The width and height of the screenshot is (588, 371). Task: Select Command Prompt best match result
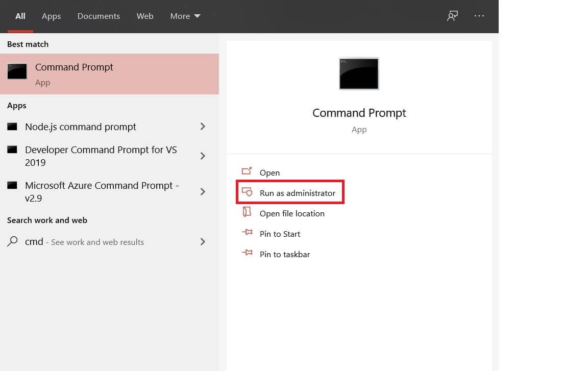[110, 74]
